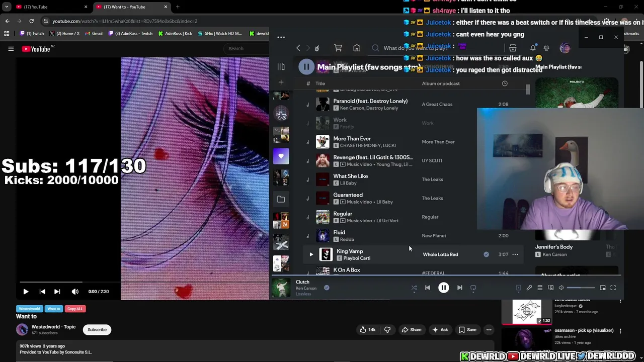Image resolution: width=644 pixels, height=362 pixels.
Task: Toggle saved checkmark on King Vamp row
Action: (x=486, y=254)
